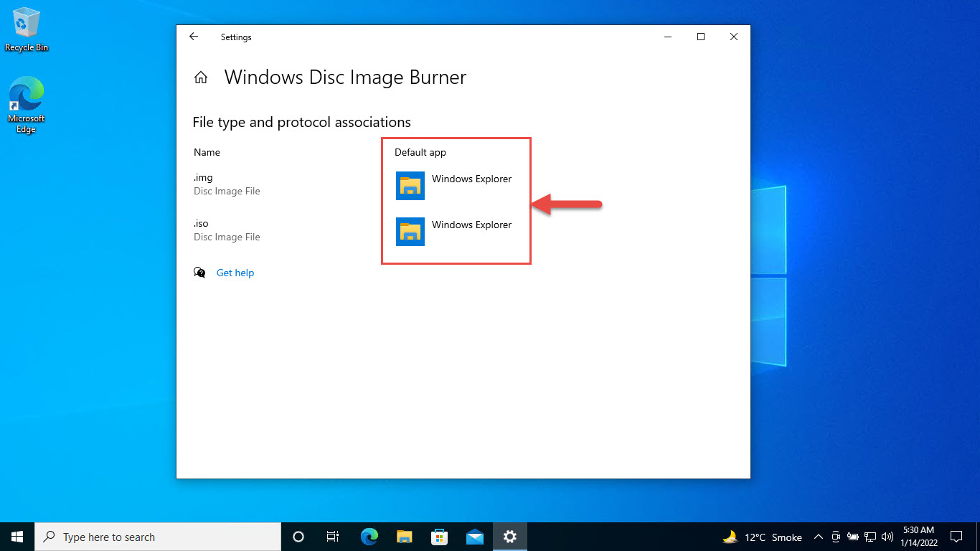Open network status tray icon
Image resolution: width=980 pixels, height=551 pixels.
[x=870, y=537]
